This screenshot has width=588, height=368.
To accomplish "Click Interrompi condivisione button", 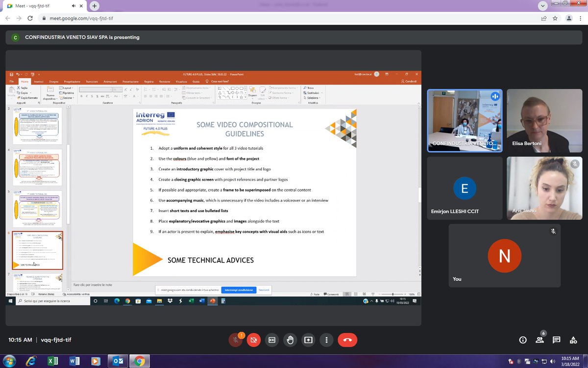I will click(239, 290).
